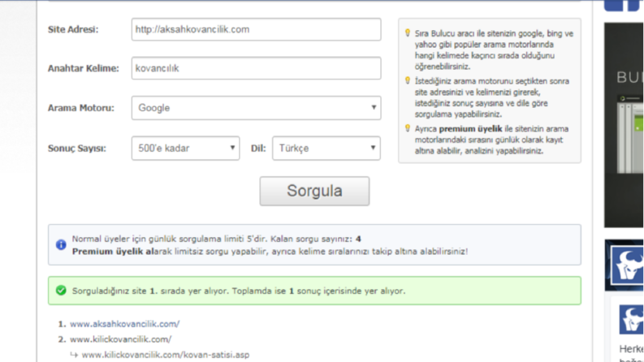Open the www.aksahkovancilik.com/ result link
The width and height of the screenshot is (644, 362).
point(124,324)
